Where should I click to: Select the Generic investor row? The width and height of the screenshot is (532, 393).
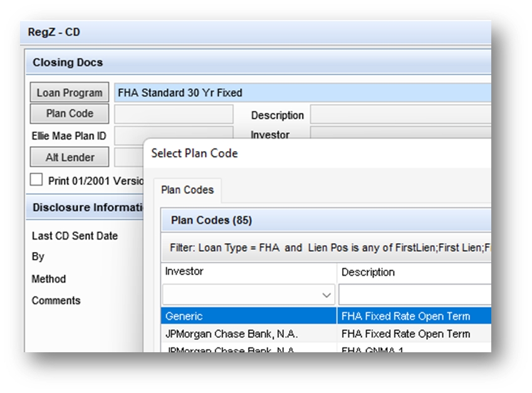248,317
